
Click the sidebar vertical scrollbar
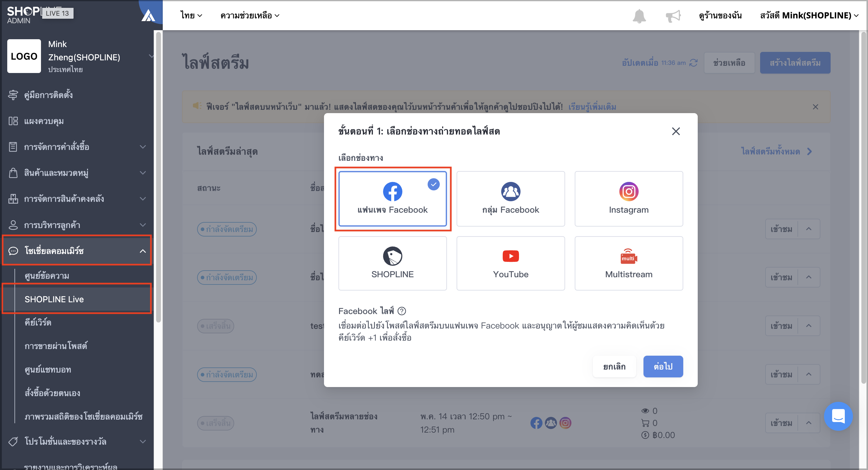[x=158, y=177]
